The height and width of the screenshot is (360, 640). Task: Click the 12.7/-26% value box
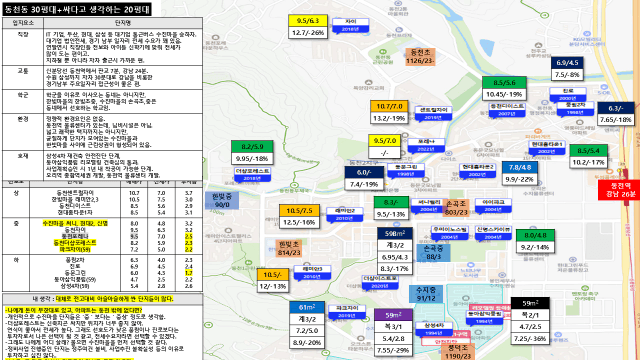[308, 33]
